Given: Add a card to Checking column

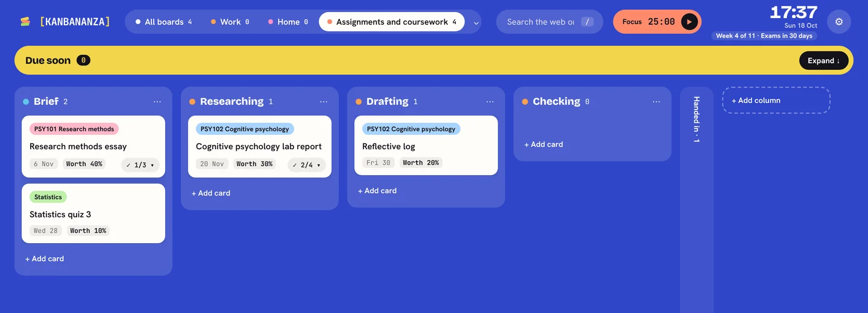Looking at the screenshot, I should click(x=544, y=144).
